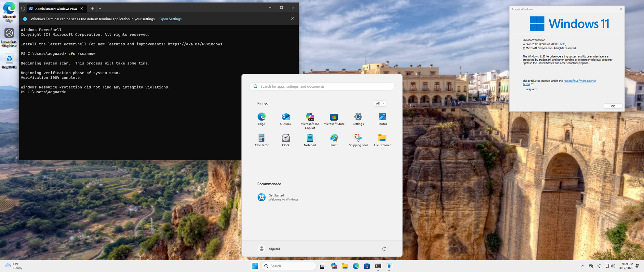Expand All apps list in Start

380,104
